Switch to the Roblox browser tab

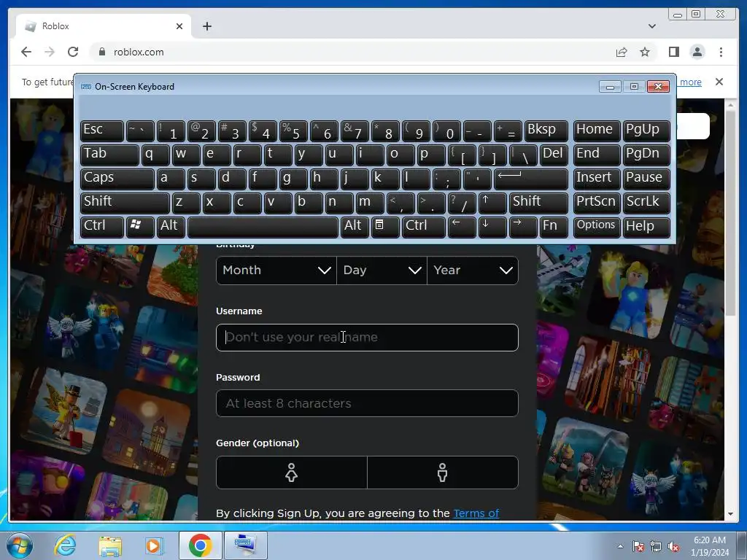[x=104, y=26]
